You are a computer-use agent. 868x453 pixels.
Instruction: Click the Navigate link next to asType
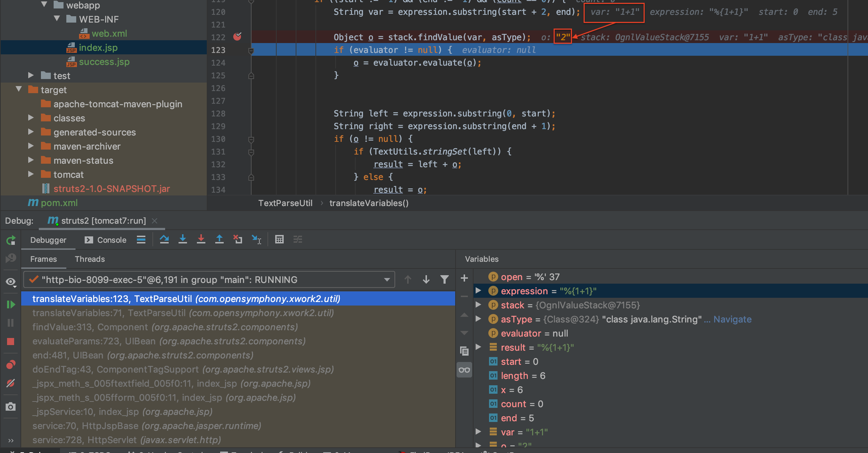(732, 319)
